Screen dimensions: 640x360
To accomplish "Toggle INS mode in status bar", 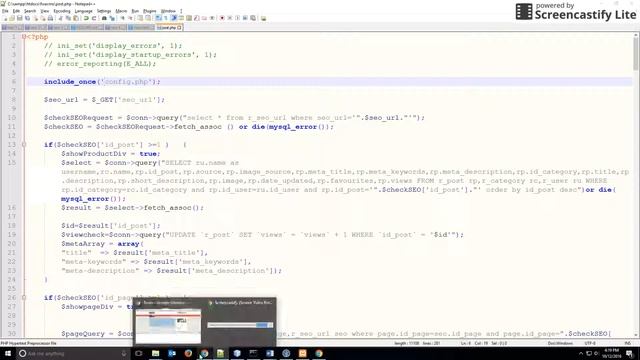I will pos(627,343).
